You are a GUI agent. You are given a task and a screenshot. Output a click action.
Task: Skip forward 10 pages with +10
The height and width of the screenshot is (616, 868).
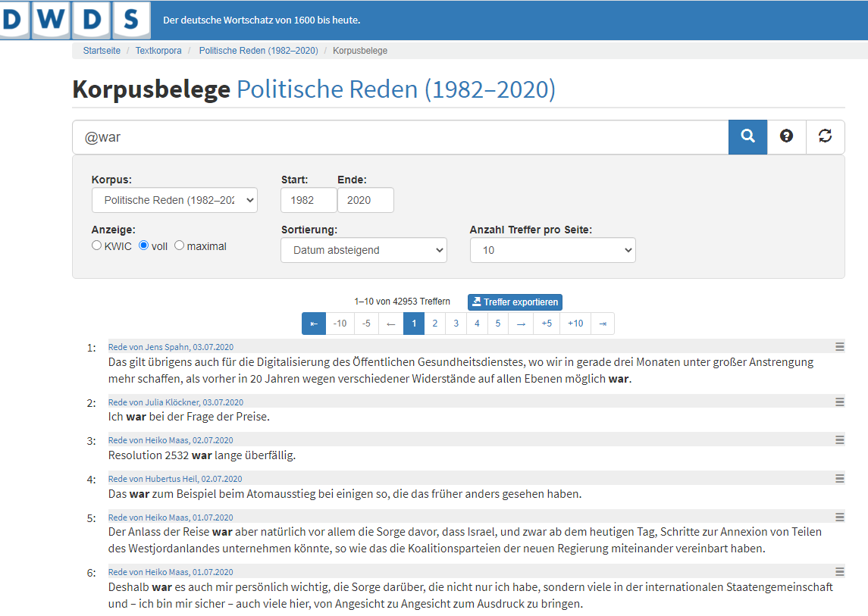(x=575, y=324)
